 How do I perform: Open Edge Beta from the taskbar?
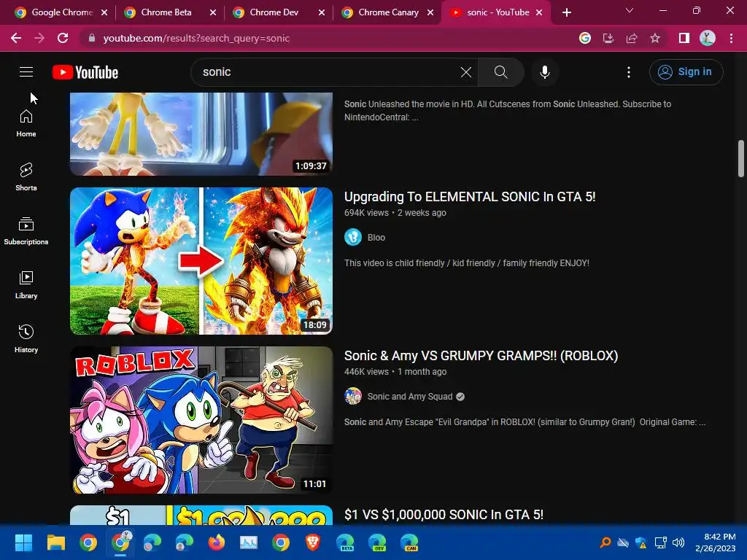[x=345, y=542]
